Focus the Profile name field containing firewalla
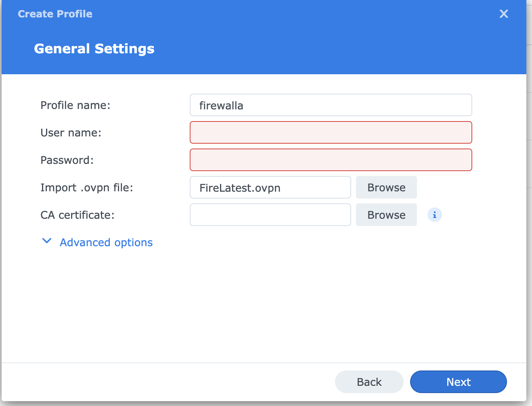The height and width of the screenshot is (406, 532). pyautogui.click(x=331, y=105)
